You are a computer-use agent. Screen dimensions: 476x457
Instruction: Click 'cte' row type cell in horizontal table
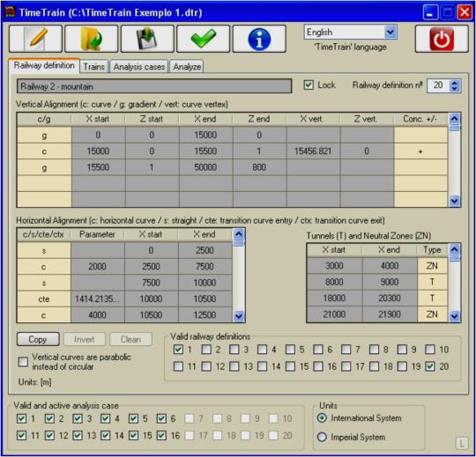(x=44, y=299)
